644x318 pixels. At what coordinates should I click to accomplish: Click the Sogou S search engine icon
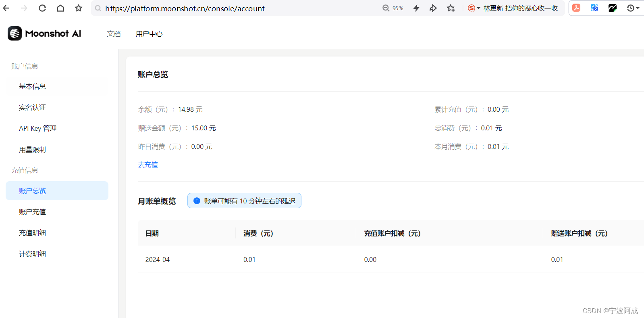click(471, 8)
